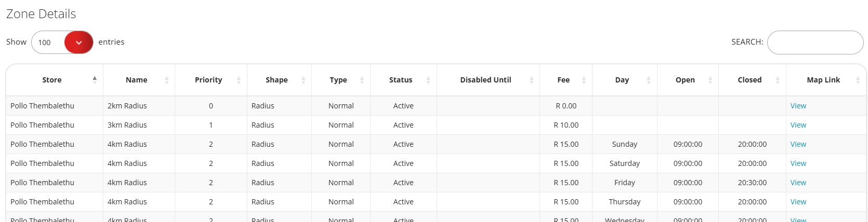Click the Search input field

coord(815,43)
